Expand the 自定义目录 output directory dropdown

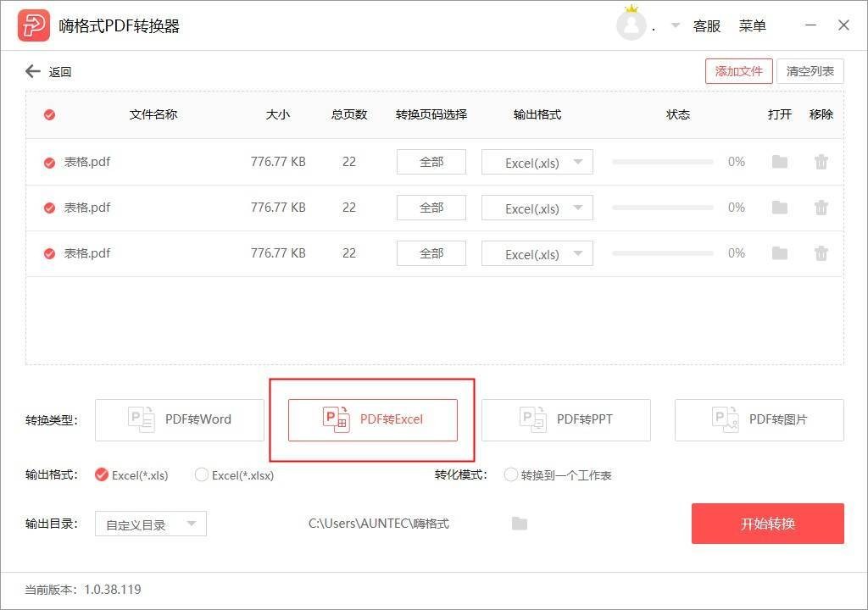tap(151, 524)
